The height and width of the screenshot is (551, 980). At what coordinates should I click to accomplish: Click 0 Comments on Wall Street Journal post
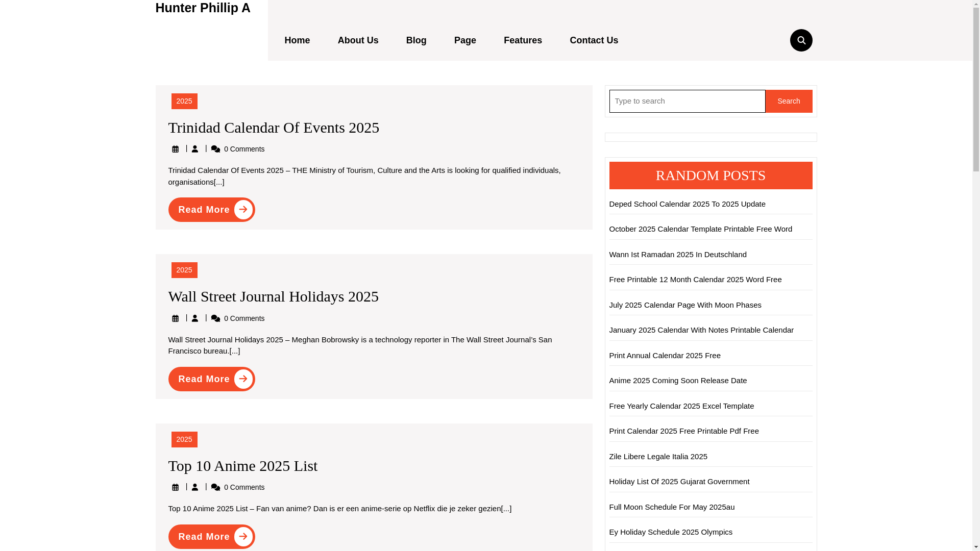click(244, 318)
